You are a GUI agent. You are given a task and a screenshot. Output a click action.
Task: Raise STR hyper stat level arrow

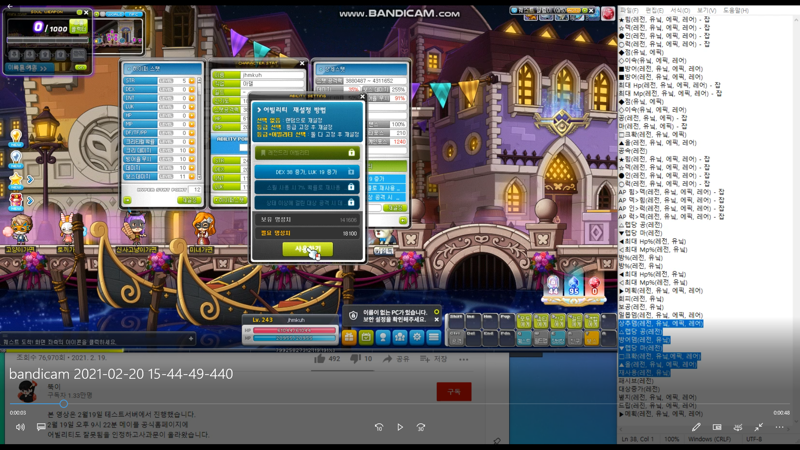click(x=192, y=81)
